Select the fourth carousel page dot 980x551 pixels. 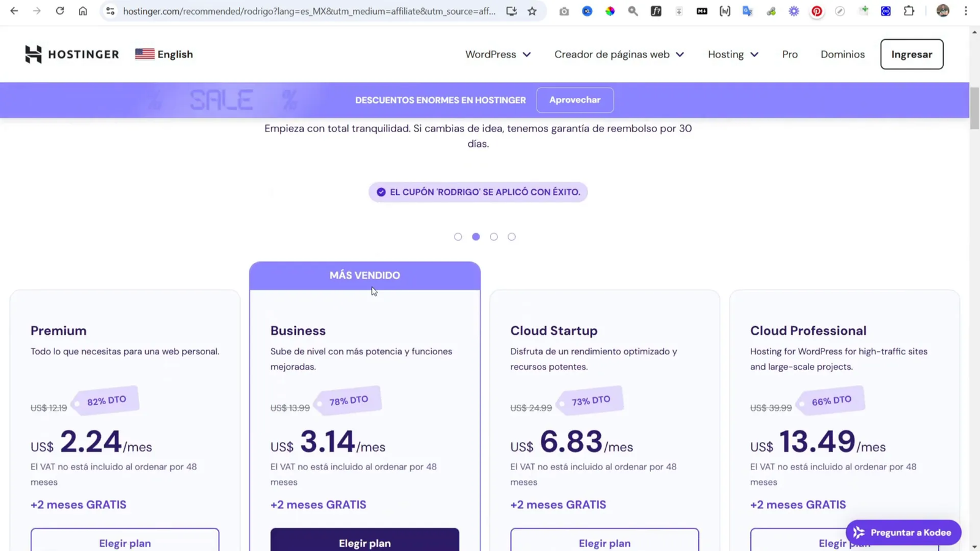point(511,236)
